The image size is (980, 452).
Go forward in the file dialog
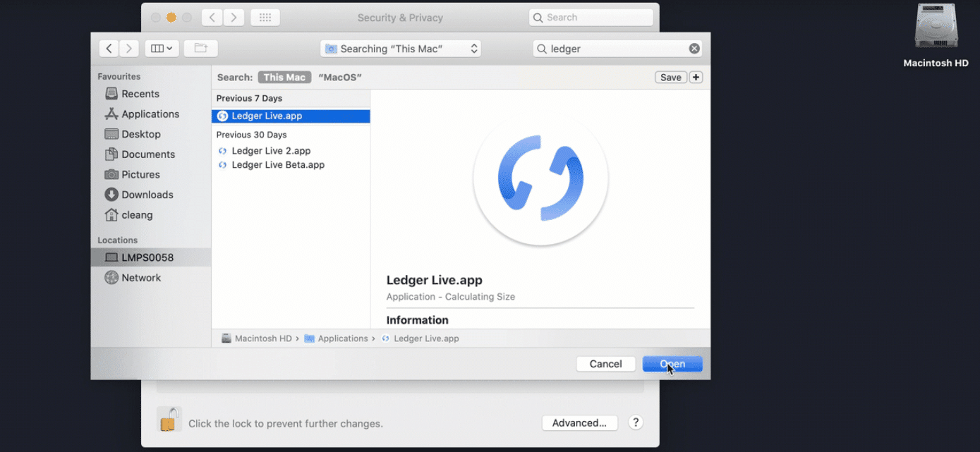pos(128,49)
